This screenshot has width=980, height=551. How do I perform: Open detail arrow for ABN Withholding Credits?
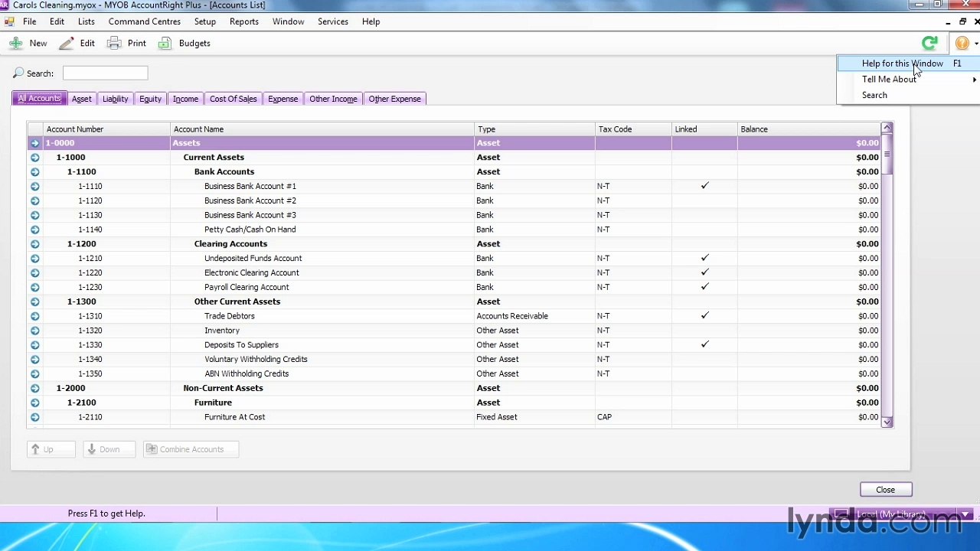34,374
